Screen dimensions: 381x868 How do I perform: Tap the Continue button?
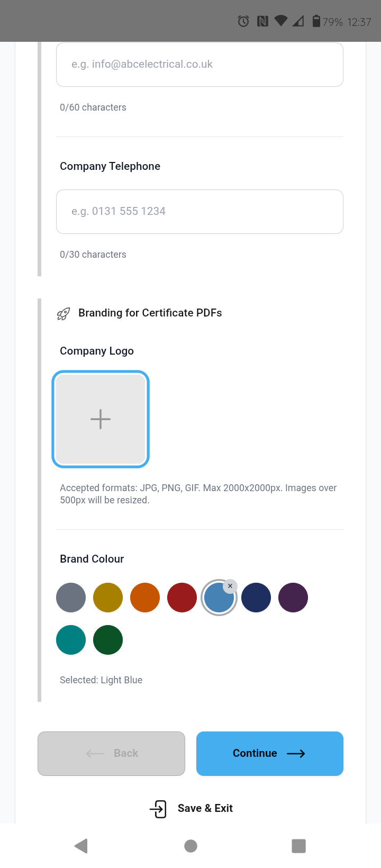pos(269,753)
